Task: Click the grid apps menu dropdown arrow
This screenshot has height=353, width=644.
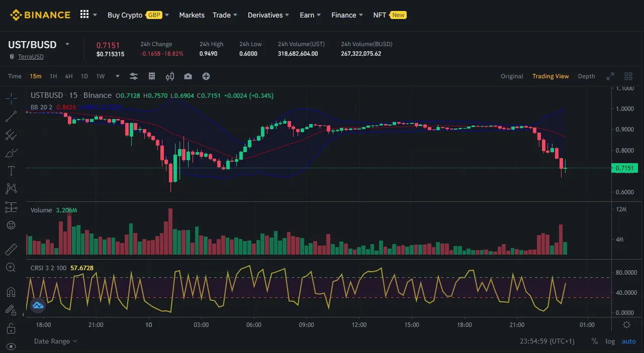Action: point(95,15)
